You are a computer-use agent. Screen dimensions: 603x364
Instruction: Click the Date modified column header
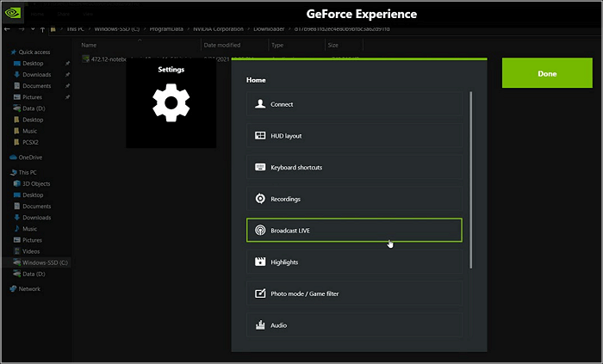pyautogui.click(x=222, y=45)
